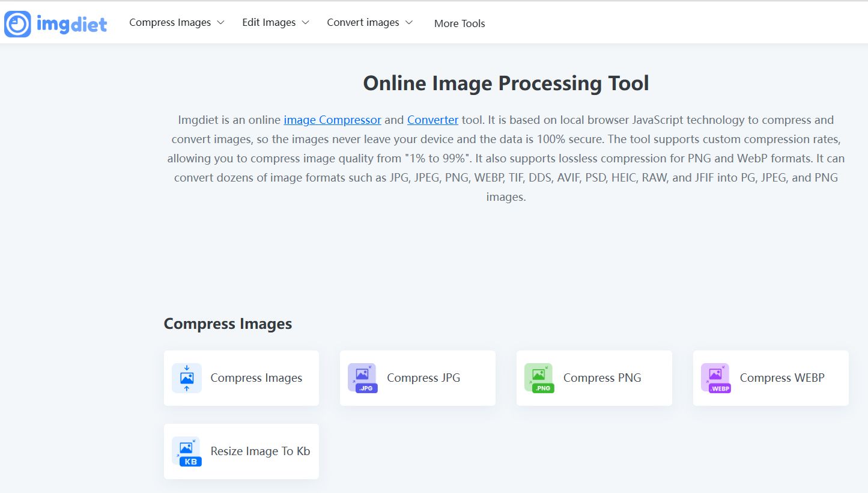Open the Resize Image To Kb label
This screenshot has height=493, width=868.
260,452
